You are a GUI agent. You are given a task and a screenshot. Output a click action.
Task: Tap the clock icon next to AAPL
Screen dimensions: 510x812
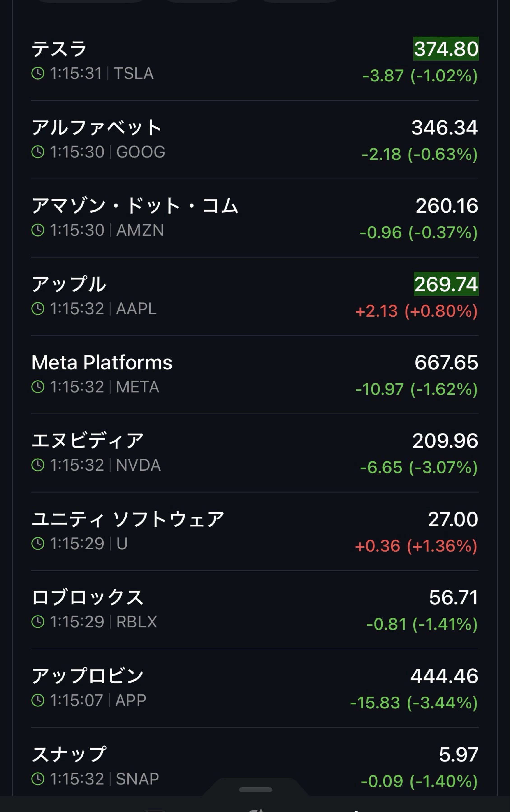[x=38, y=308]
